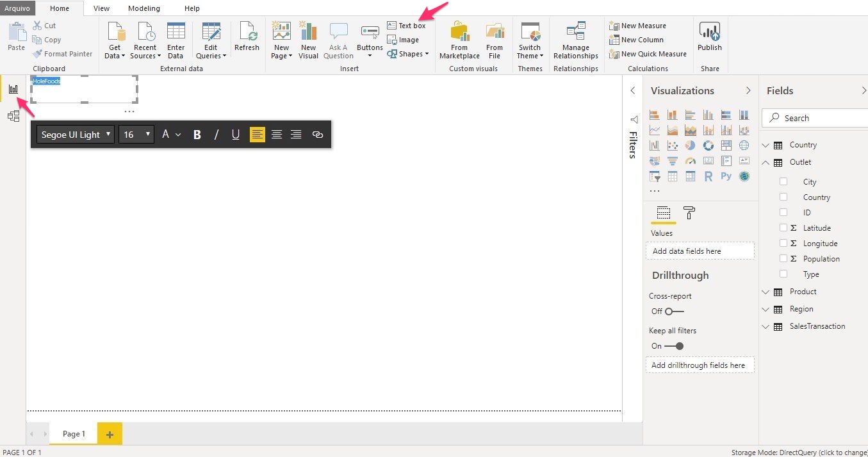Open the Segoe UI Light font dropdown
Image resolution: width=868 pixels, height=457 pixels.
point(76,135)
